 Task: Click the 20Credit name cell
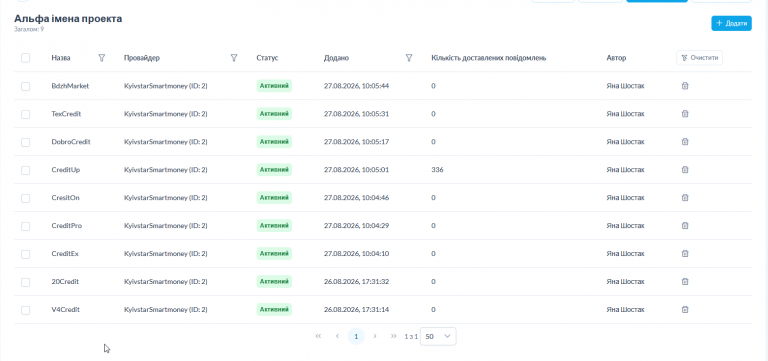tap(65, 281)
